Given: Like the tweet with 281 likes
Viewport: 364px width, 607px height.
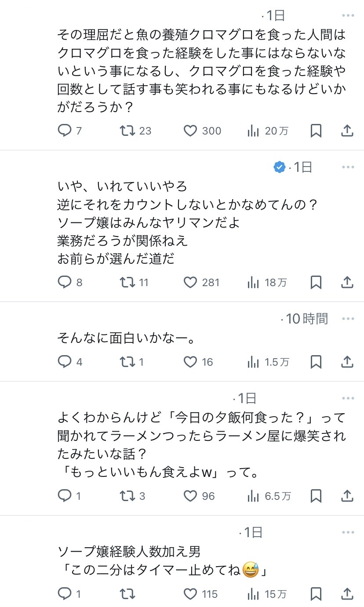Looking at the screenshot, I should (x=190, y=283).
